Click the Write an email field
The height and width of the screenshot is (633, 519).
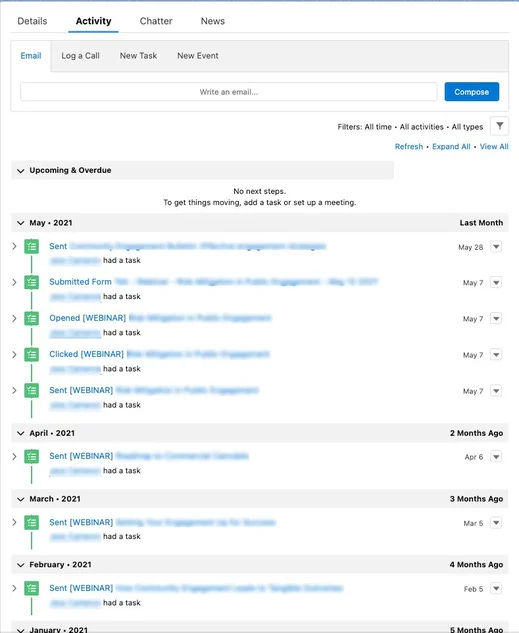coord(229,92)
